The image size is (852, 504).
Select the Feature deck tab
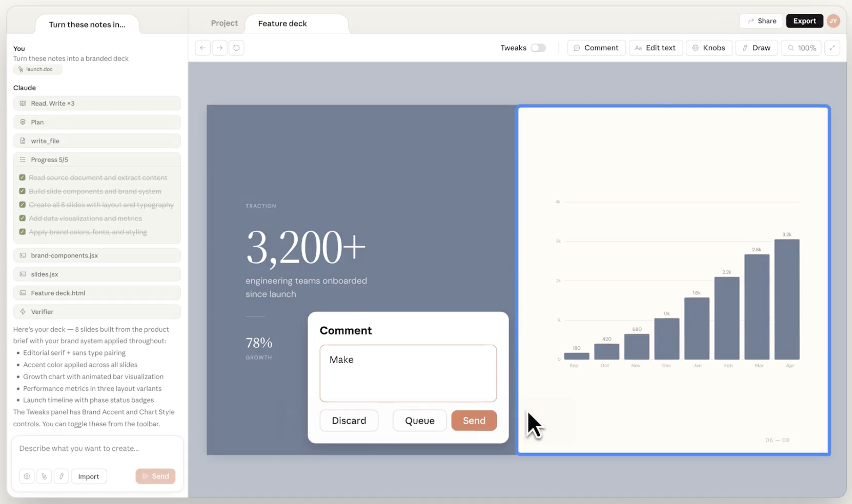(282, 23)
